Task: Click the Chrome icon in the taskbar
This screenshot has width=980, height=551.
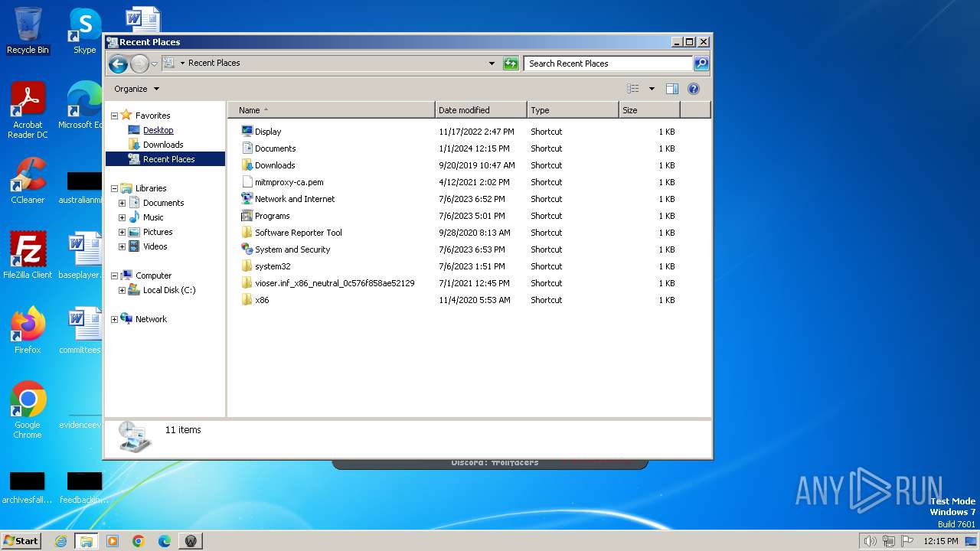Action: 139,541
